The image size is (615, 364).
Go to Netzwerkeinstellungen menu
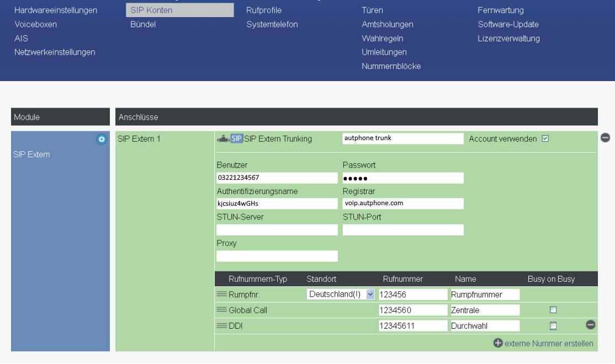point(55,52)
